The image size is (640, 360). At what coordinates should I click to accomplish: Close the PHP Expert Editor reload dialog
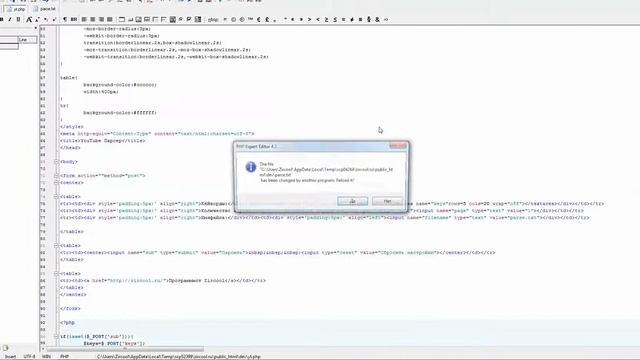coord(398,146)
